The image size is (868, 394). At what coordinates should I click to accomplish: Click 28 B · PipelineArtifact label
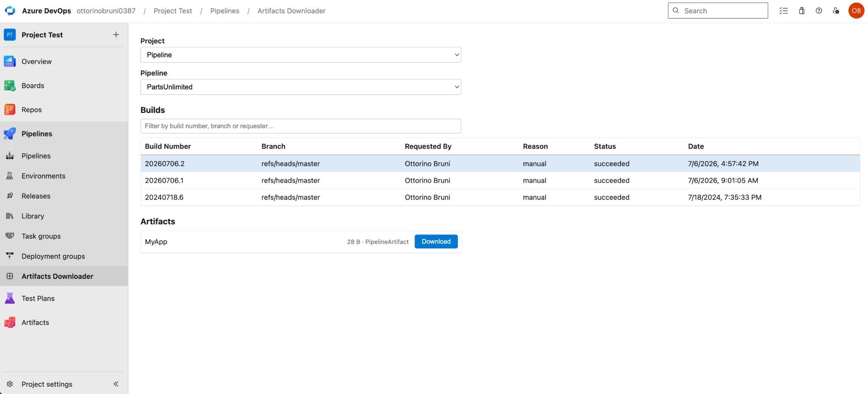[x=378, y=242]
